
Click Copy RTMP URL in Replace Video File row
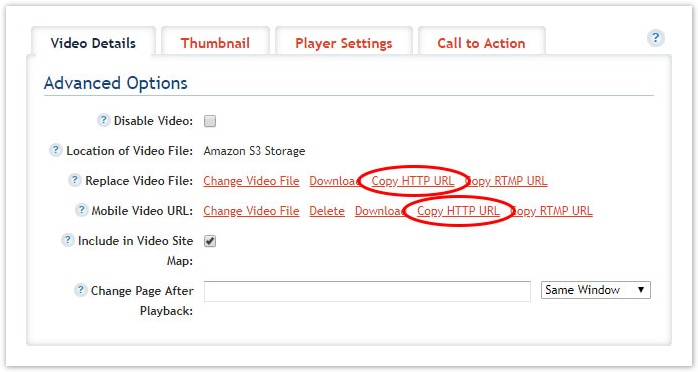[x=506, y=181]
